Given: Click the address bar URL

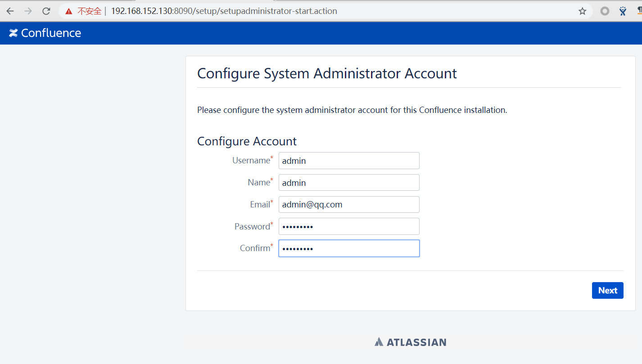Looking at the screenshot, I should (224, 11).
